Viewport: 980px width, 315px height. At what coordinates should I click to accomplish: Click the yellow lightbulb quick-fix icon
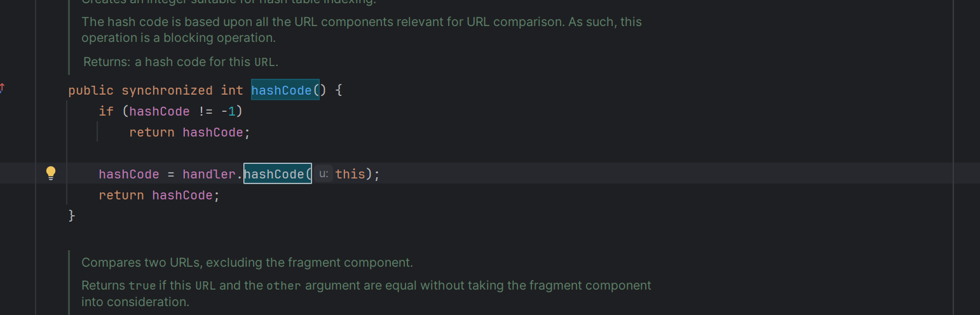coord(51,173)
